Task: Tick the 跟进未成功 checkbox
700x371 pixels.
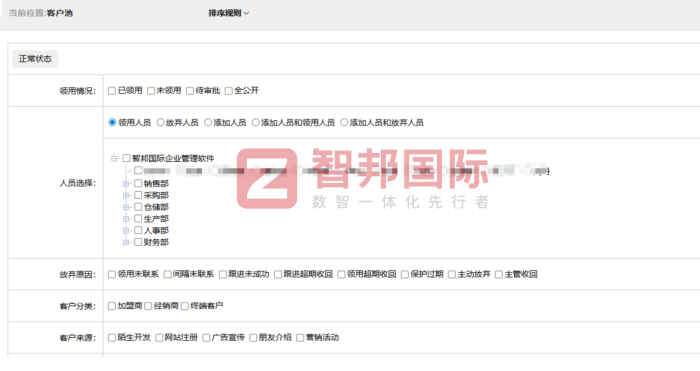Action: 223,274
